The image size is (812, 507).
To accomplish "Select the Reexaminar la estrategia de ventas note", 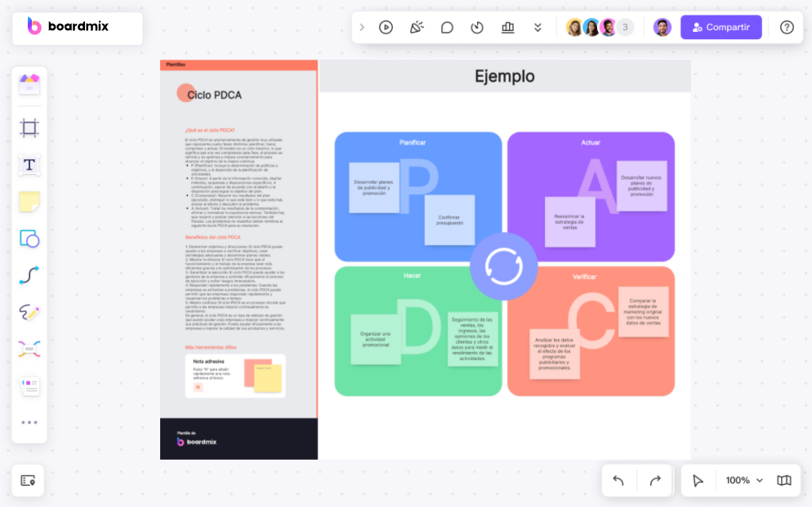I will coord(569,222).
